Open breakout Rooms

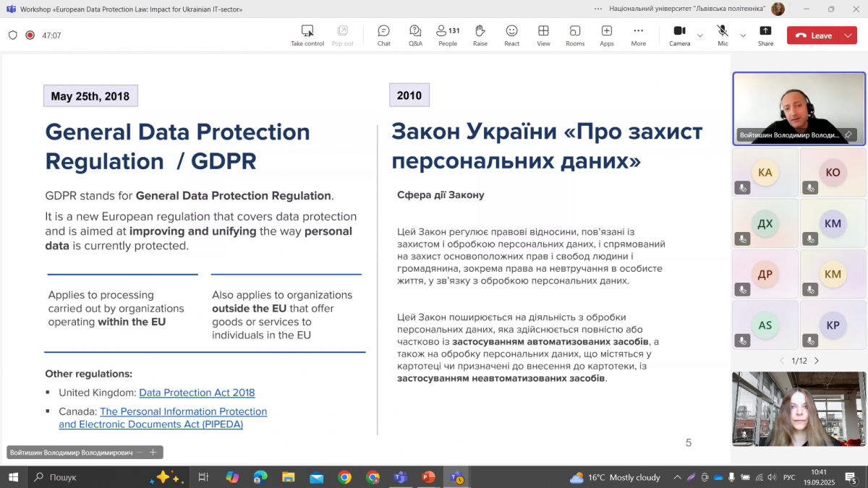pos(575,34)
